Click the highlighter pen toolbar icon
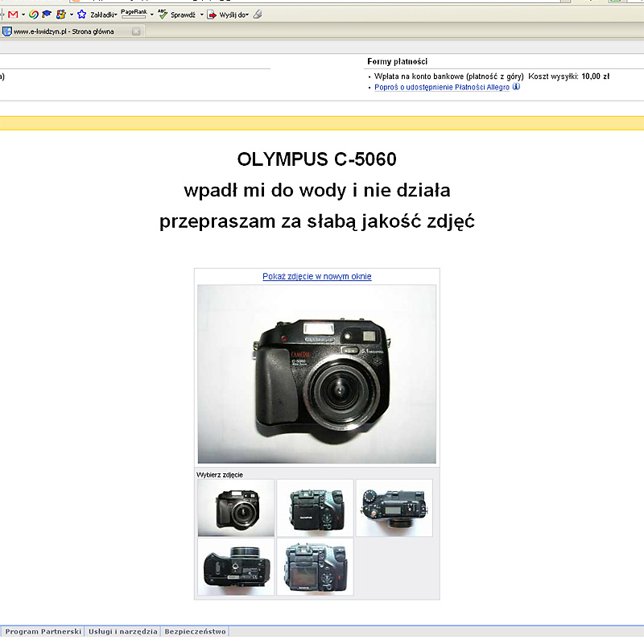The image size is (644, 644). (258, 14)
